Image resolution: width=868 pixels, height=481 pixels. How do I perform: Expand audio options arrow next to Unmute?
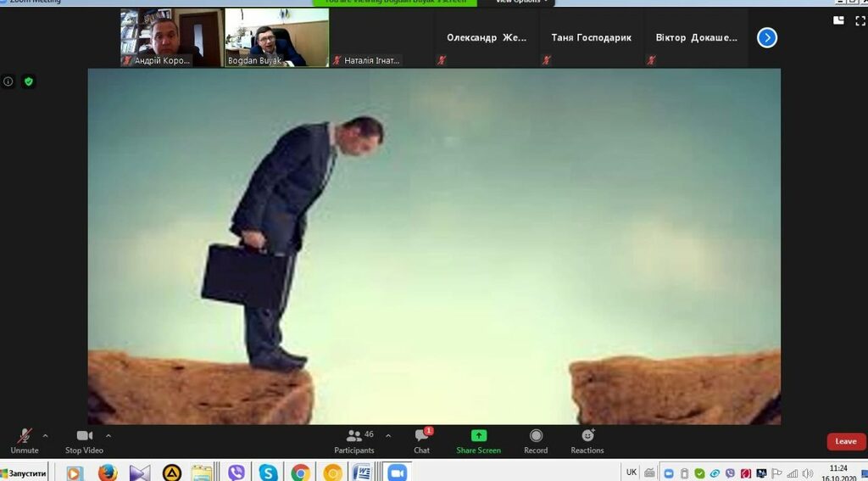pos(46,436)
